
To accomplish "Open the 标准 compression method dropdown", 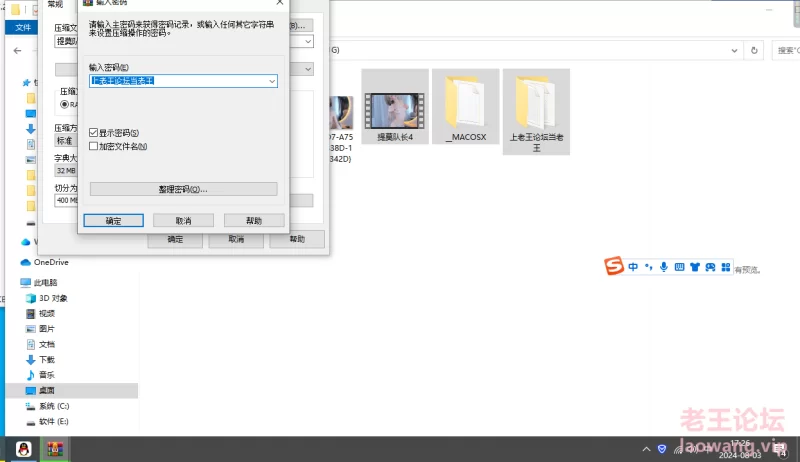I will point(66,141).
